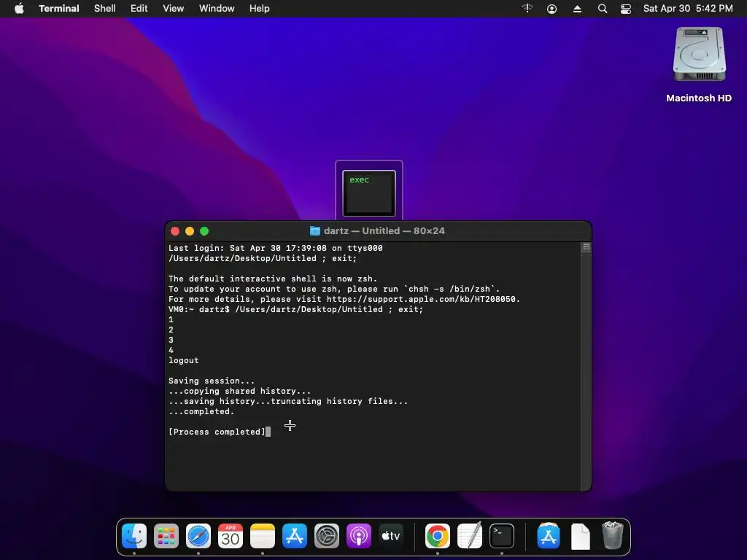This screenshot has height=560, width=747.
Task: Open Spotlight search magnifier icon
Action: [x=602, y=9]
